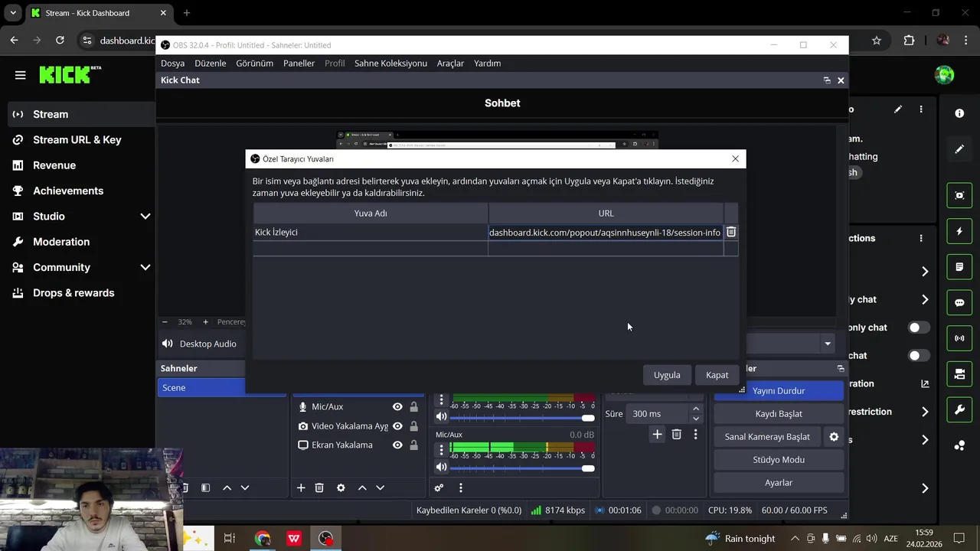Open Mic/Aux mixer channel options menu
Image resolution: width=980 pixels, height=551 pixels.
(441, 450)
